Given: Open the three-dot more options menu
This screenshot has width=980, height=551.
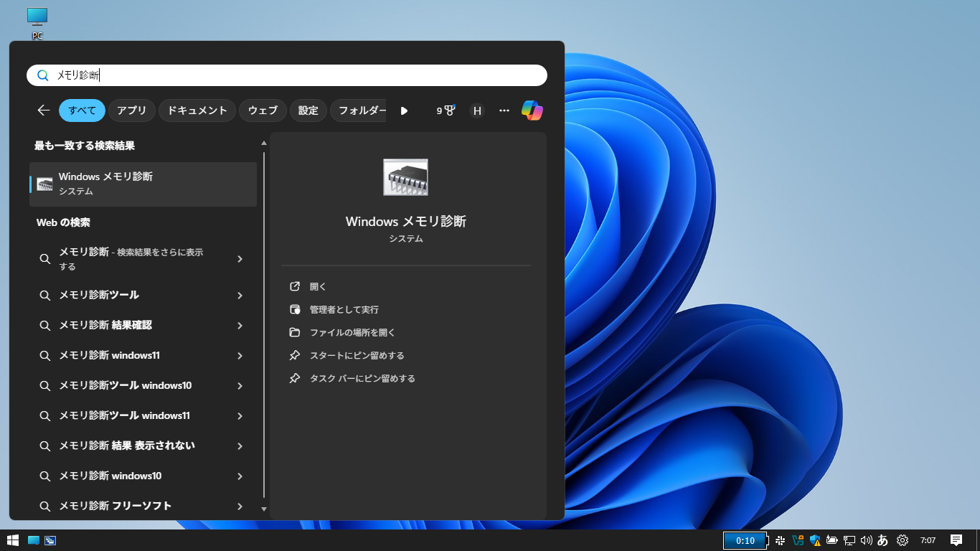Looking at the screenshot, I should (504, 110).
